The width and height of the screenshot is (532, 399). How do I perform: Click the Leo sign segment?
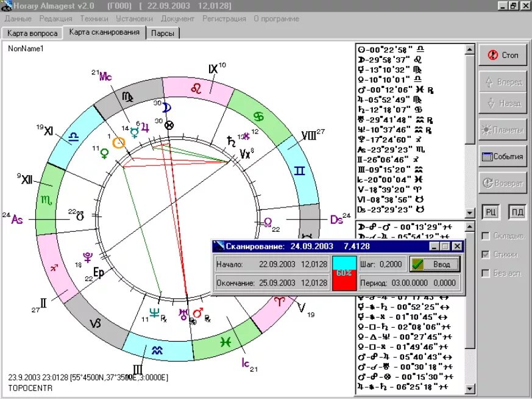pos(197,88)
